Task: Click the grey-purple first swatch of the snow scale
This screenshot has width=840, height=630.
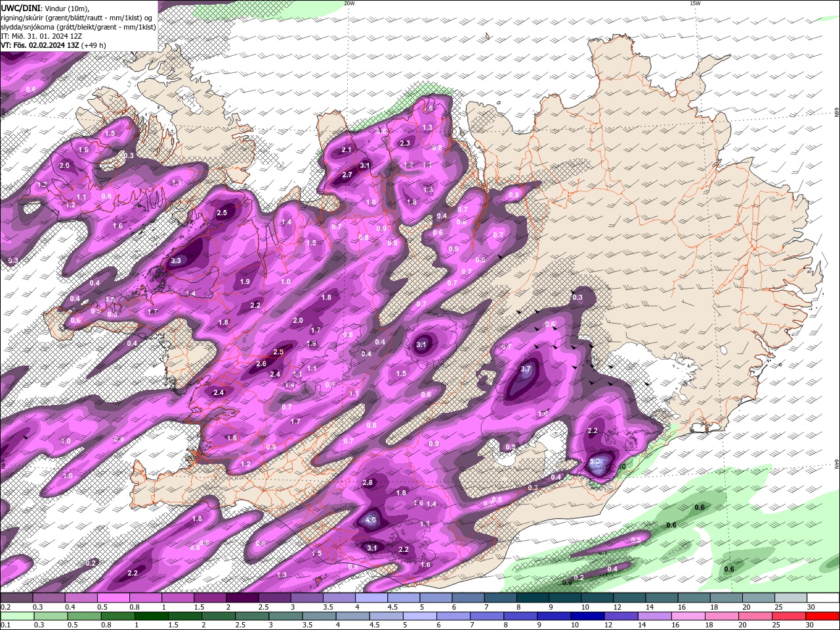Action: 16,598
